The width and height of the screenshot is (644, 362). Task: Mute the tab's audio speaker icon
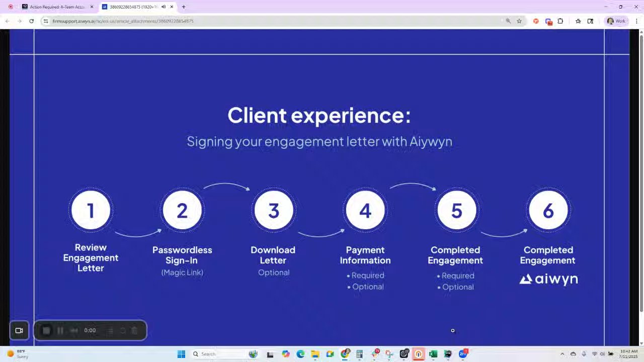click(x=164, y=7)
